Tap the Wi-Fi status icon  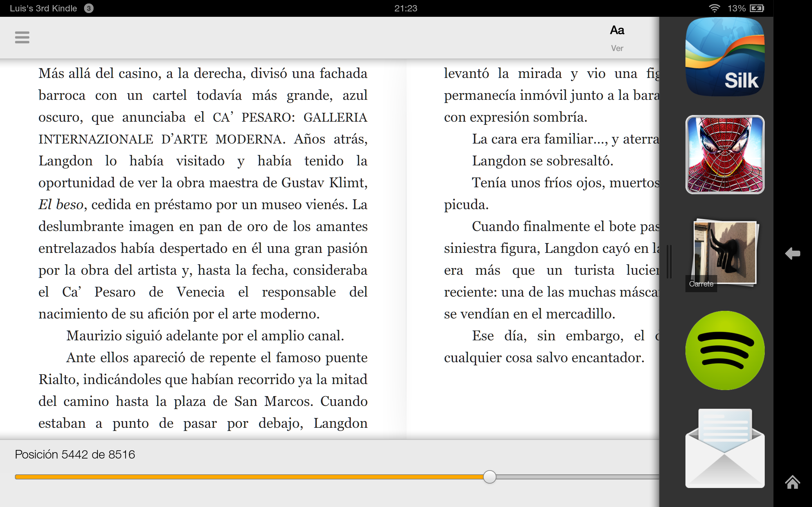(714, 8)
